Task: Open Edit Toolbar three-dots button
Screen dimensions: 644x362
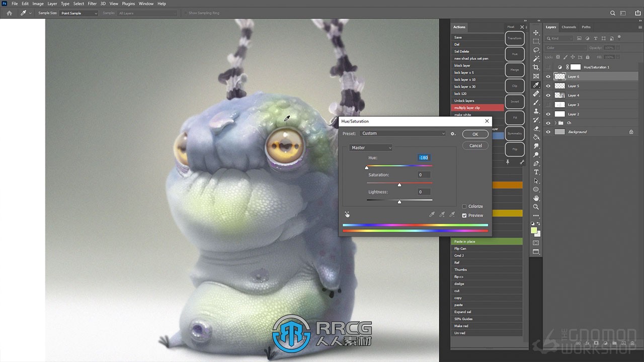Action: [x=536, y=216]
